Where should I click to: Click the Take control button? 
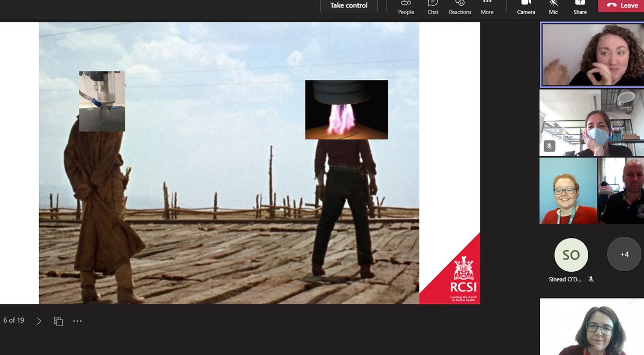pyautogui.click(x=349, y=5)
